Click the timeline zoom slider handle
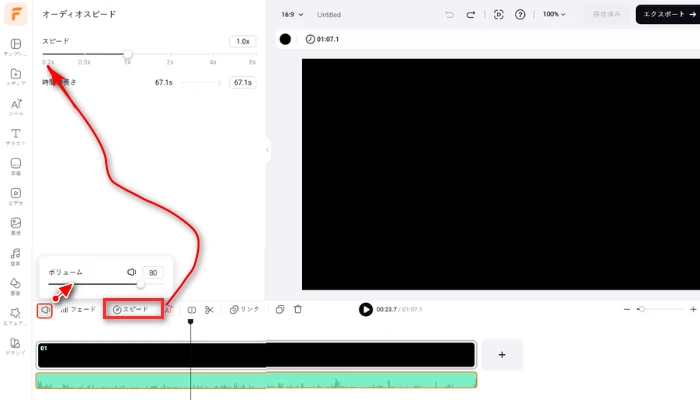 tap(642, 309)
